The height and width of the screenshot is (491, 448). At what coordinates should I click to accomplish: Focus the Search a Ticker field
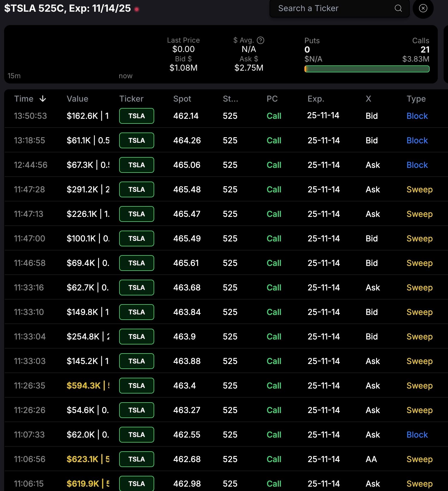(339, 8)
